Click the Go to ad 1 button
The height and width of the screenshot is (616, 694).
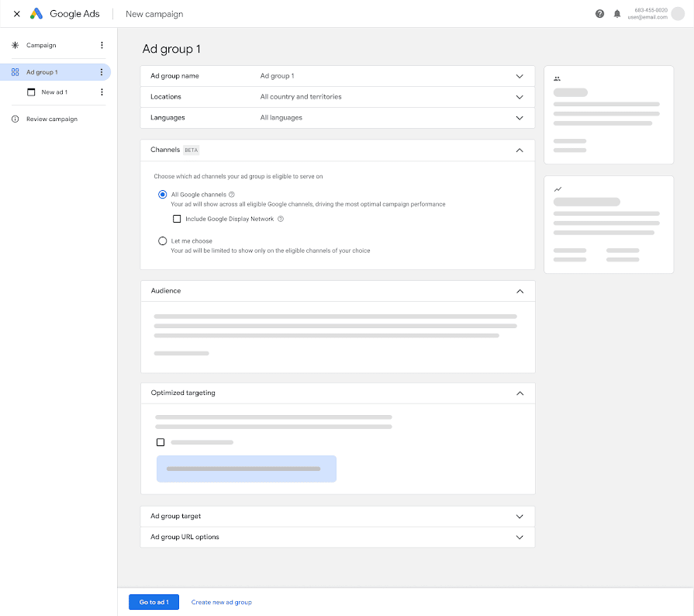(x=154, y=602)
